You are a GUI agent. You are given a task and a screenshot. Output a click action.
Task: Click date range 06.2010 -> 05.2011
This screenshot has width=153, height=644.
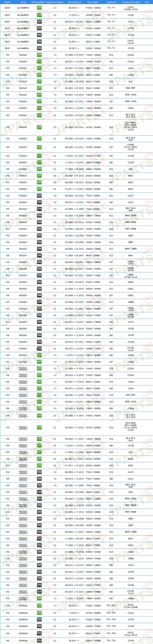tap(74, 22)
